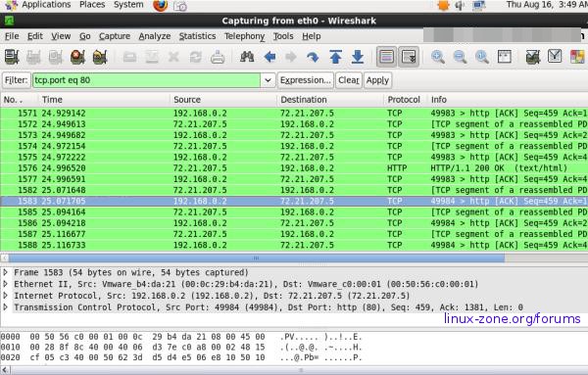Screen dimensions: 588x375
Task: Reload the capture file icon
Action: click(x=195, y=58)
